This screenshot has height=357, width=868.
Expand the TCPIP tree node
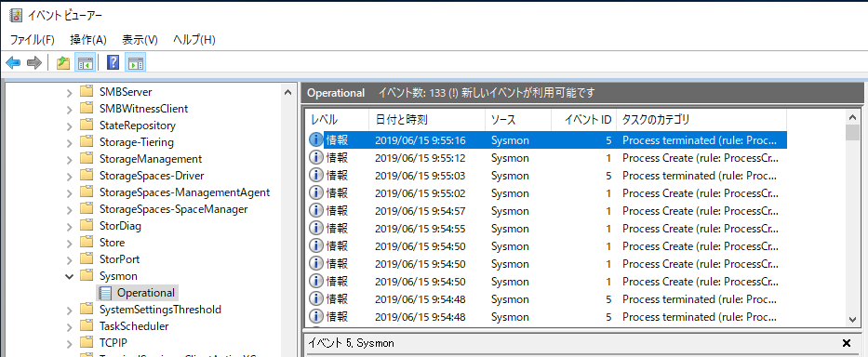pos(69,343)
